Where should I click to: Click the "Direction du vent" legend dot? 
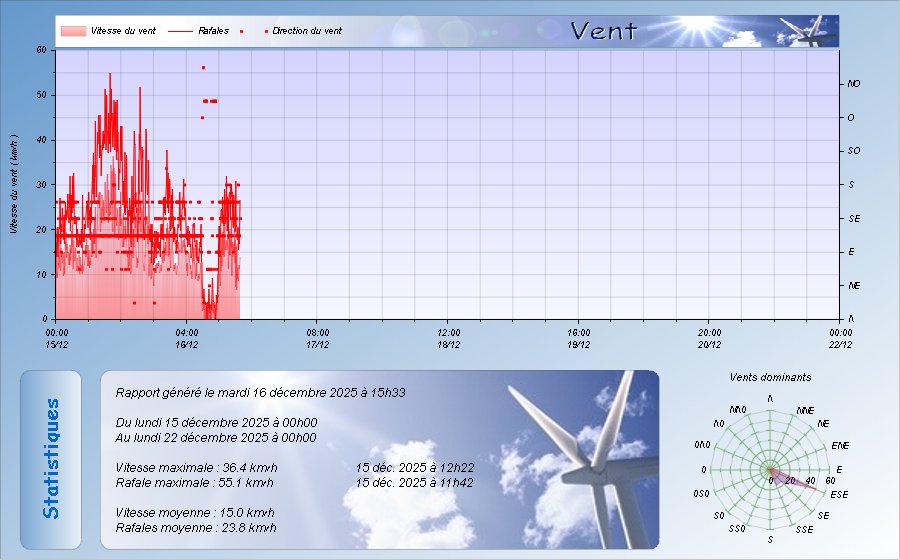[x=266, y=31]
